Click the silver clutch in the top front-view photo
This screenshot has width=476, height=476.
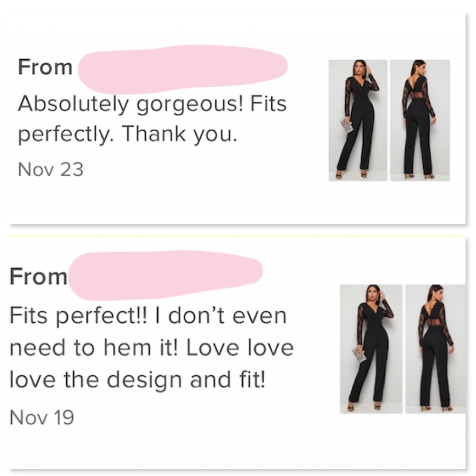347,126
